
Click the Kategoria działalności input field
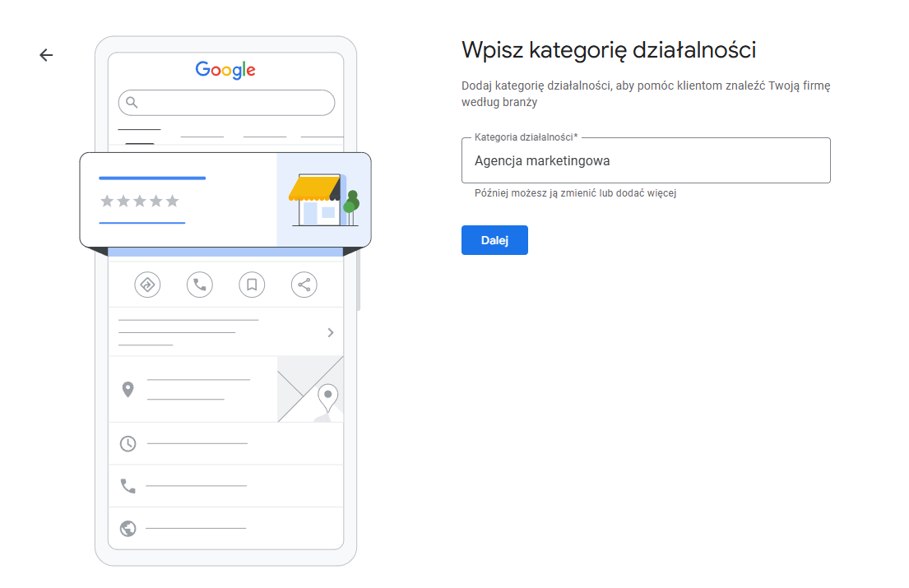(x=646, y=160)
